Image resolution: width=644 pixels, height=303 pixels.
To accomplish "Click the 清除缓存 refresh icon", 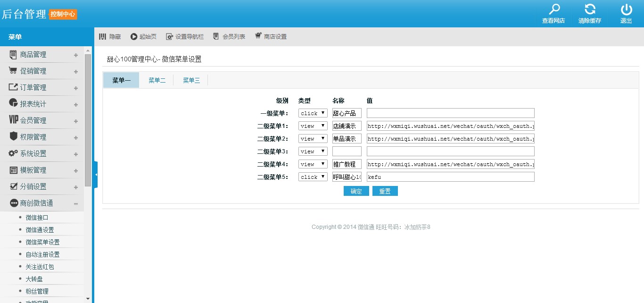I will pos(590,9).
